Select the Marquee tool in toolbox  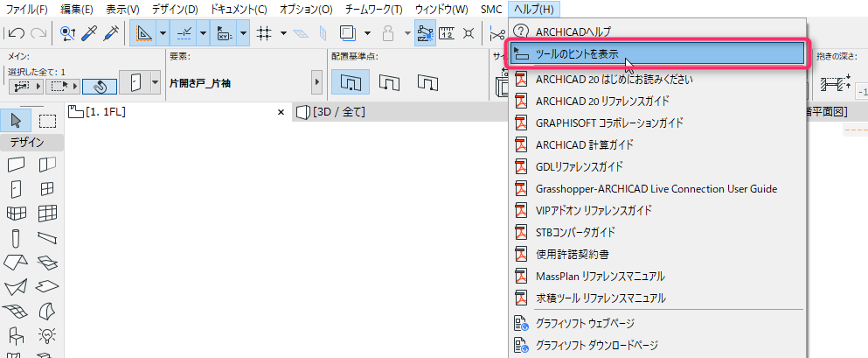[47, 121]
